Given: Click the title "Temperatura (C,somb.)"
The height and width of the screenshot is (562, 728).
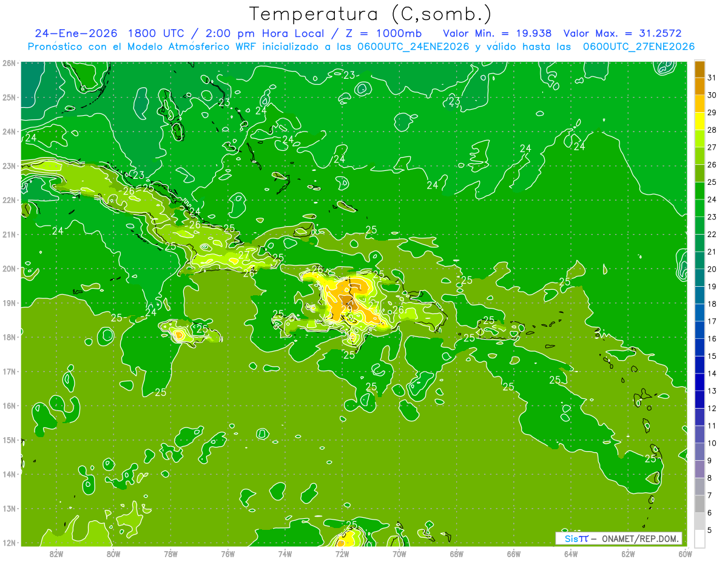Looking at the screenshot, I should pos(371,14).
